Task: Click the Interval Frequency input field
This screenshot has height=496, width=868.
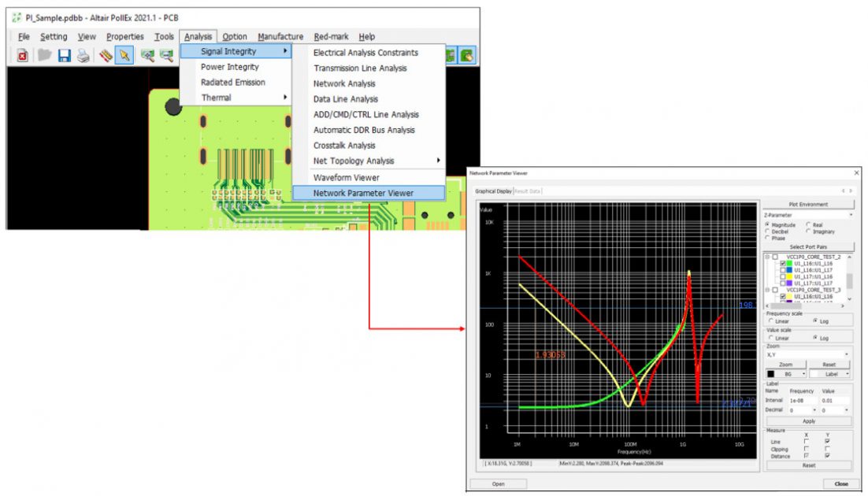Action: [x=800, y=400]
